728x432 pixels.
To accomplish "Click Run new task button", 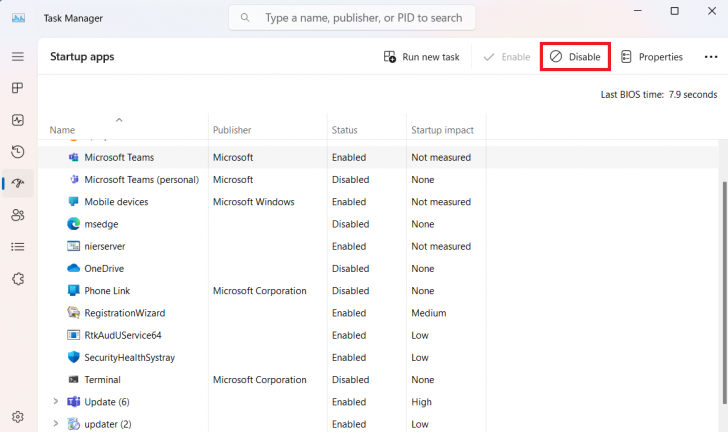I will coord(422,57).
